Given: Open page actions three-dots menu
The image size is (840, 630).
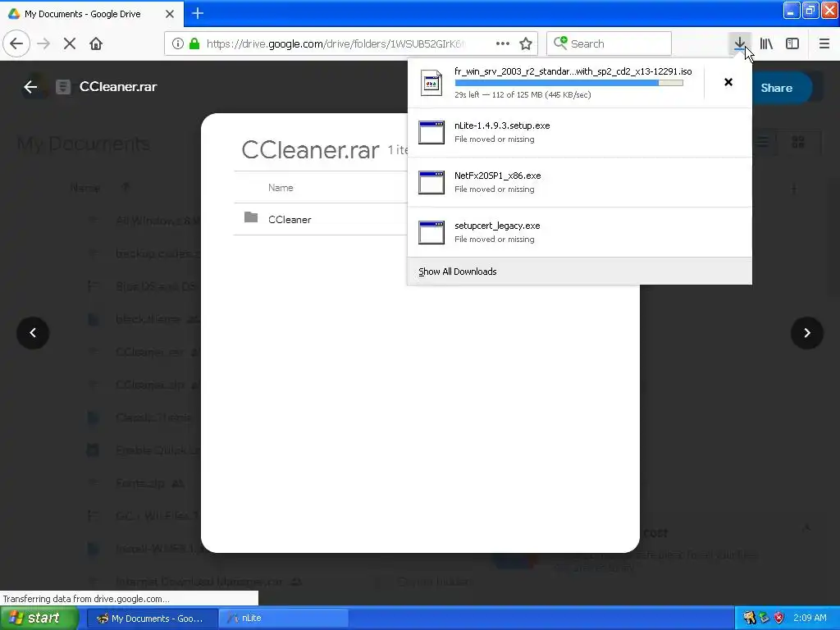Looking at the screenshot, I should (503, 43).
